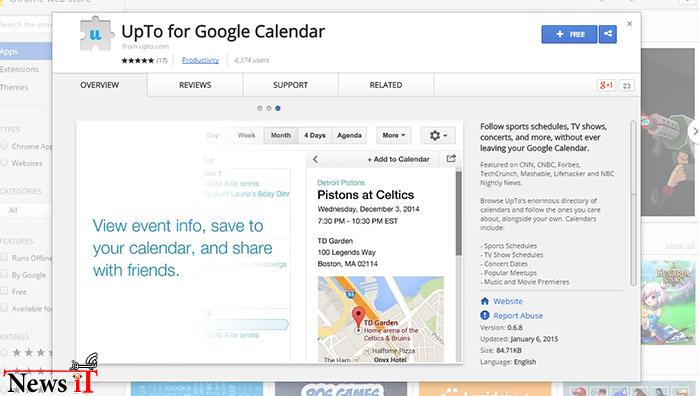
Task: Click the Report Abuse alert icon
Action: tap(485, 315)
